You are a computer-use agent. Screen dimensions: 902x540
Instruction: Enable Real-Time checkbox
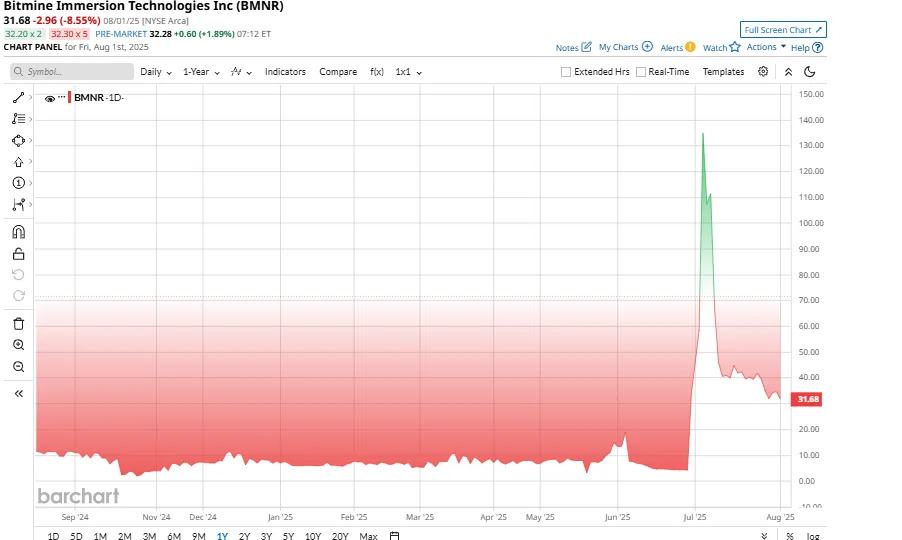[x=641, y=72]
